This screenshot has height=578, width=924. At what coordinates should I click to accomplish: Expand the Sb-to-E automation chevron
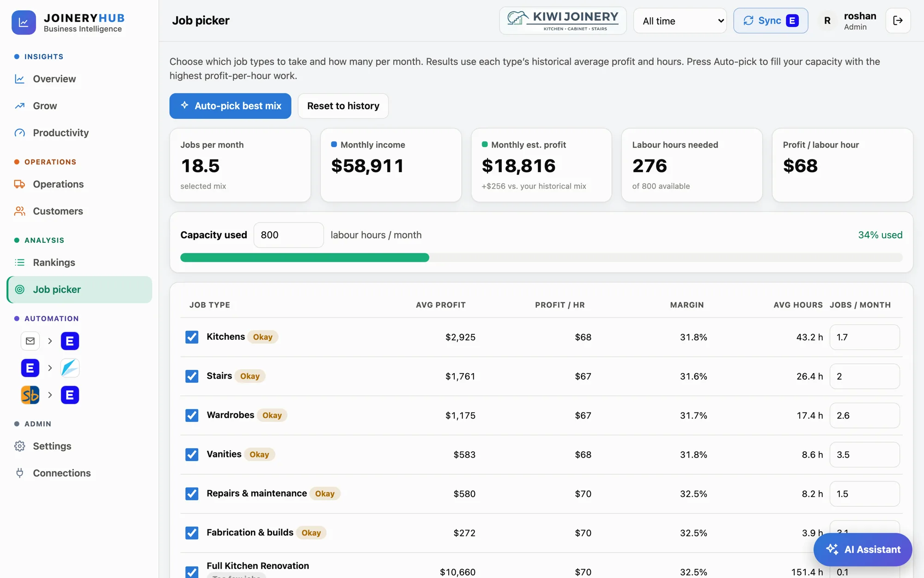pos(50,395)
